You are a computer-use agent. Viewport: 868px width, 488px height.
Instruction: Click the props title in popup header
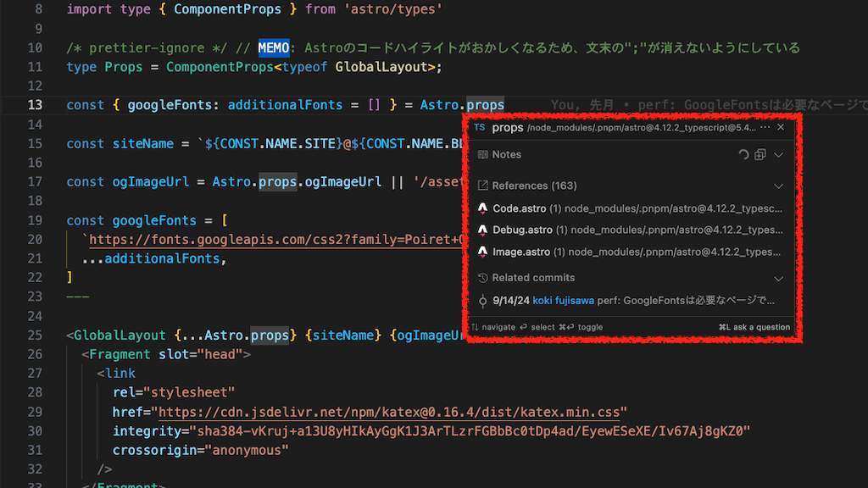pyautogui.click(x=508, y=128)
